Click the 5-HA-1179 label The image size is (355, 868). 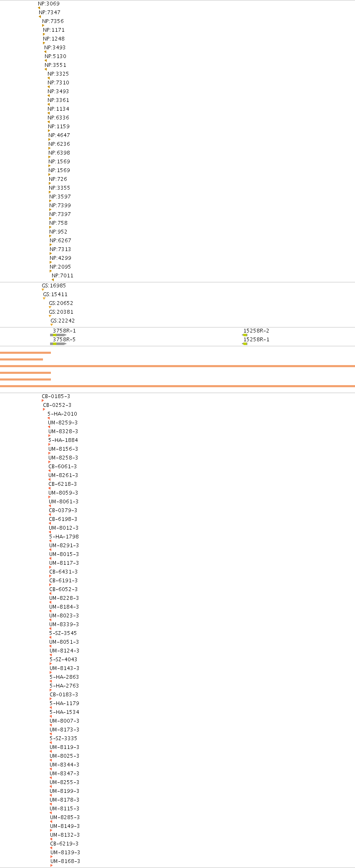(64, 703)
